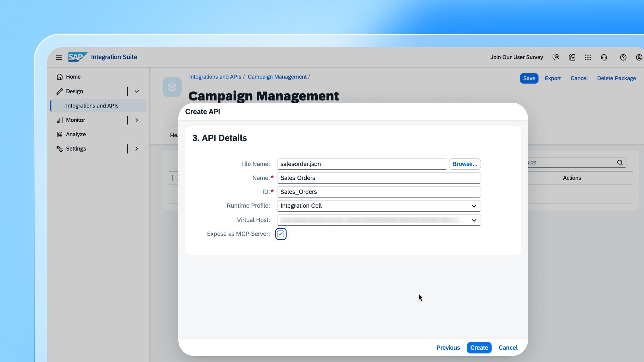Click the Monitor bar chart icon

click(60, 120)
